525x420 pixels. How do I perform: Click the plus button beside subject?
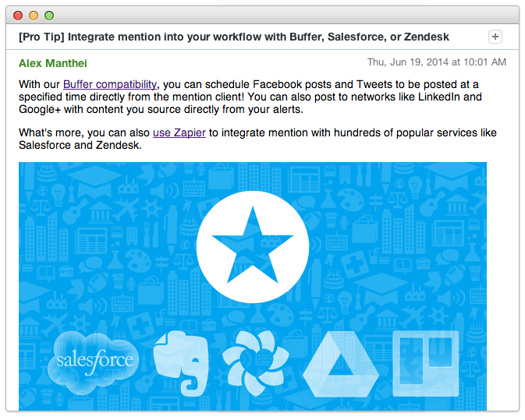495,37
